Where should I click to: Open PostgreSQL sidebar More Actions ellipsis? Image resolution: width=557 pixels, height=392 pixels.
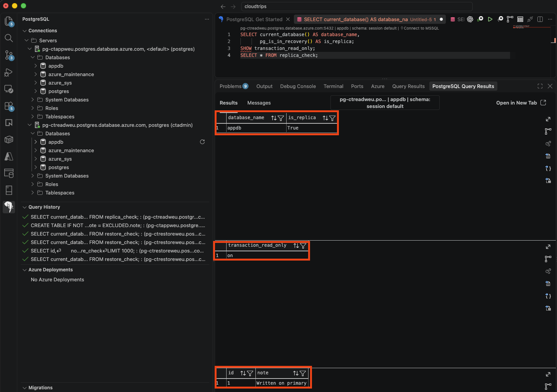207,19
